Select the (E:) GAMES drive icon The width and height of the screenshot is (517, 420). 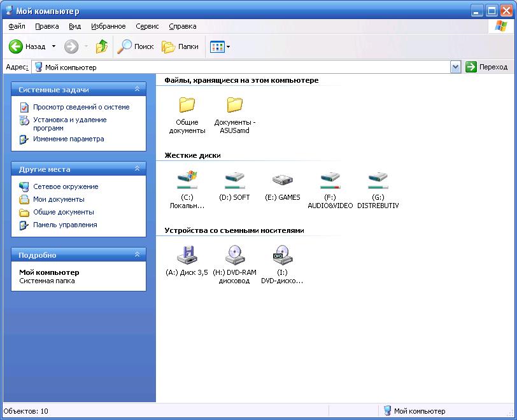point(282,180)
